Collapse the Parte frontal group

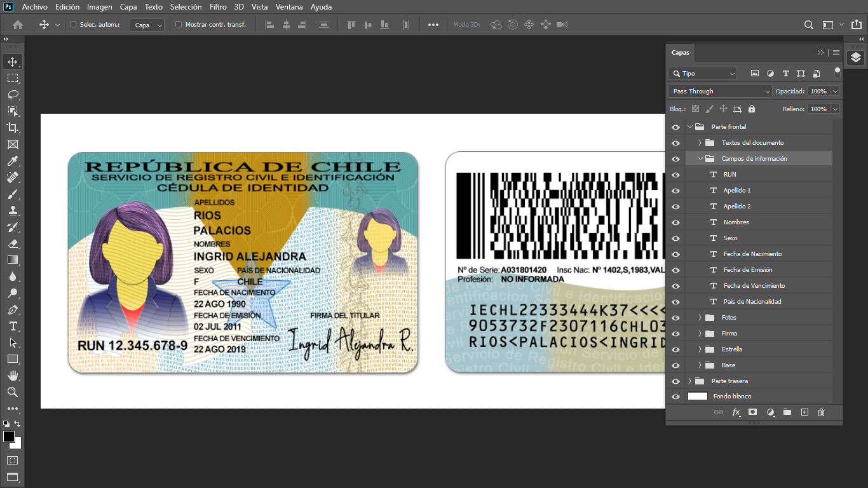pos(690,127)
